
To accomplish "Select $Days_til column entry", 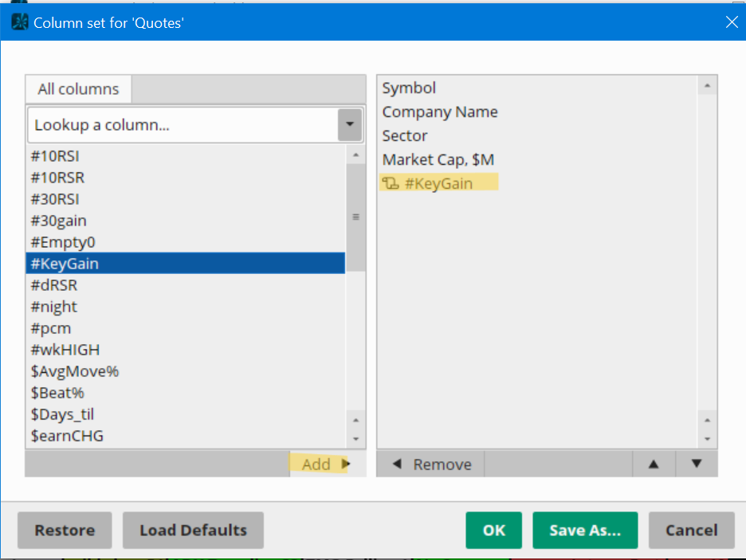I will (x=186, y=414).
